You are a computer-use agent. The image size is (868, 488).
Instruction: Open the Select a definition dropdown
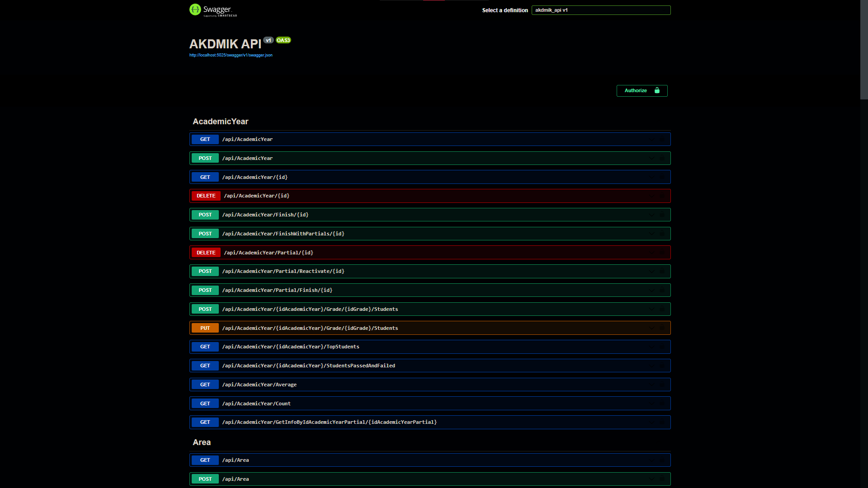pyautogui.click(x=601, y=10)
